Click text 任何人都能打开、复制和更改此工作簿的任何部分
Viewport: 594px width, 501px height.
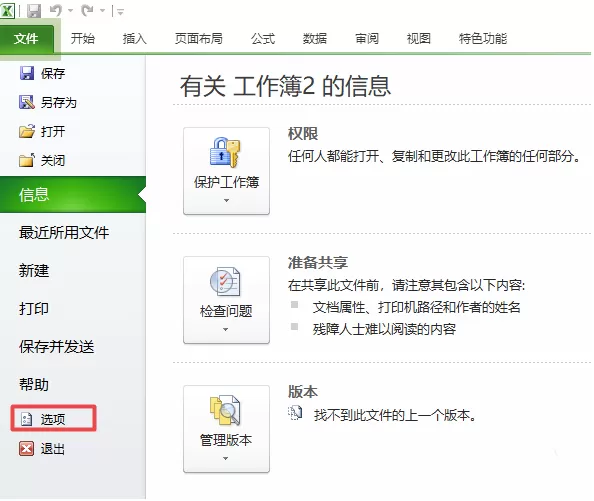pos(434,156)
